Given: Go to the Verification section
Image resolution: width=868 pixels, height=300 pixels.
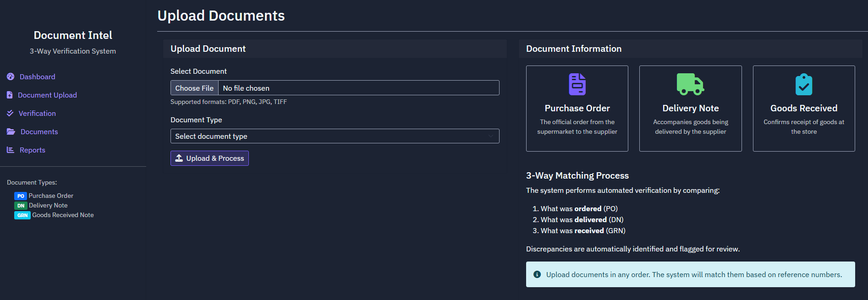Looking at the screenshot, I should pyautogui.click(x=37, y=113).
